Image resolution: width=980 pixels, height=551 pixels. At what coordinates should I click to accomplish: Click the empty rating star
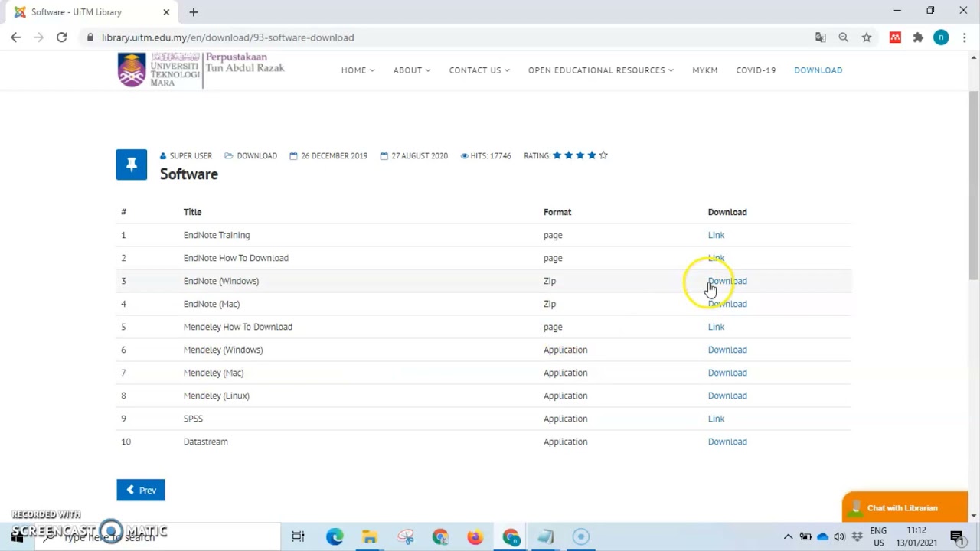[603, 155]
